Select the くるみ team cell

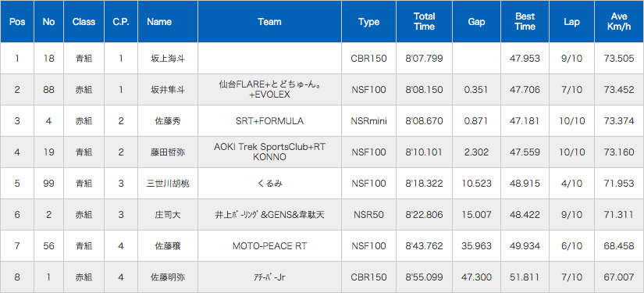(269, 184)
